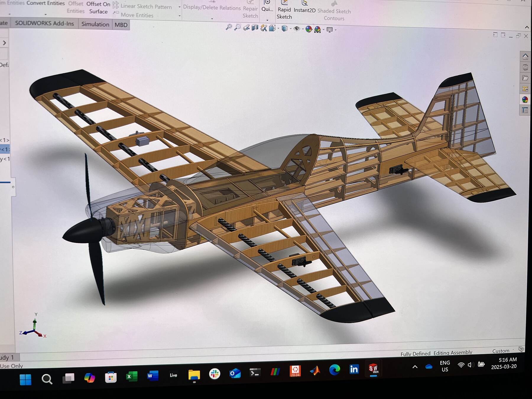Toggle the Hide/Show Items eye icon
This screenshot has width=532, height=399.
(297, 29)
